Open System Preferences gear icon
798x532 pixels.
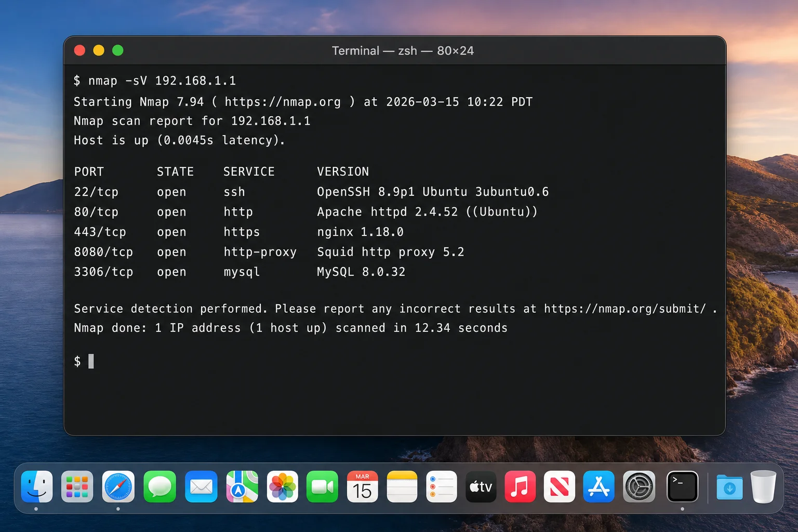tap(639, 487)
